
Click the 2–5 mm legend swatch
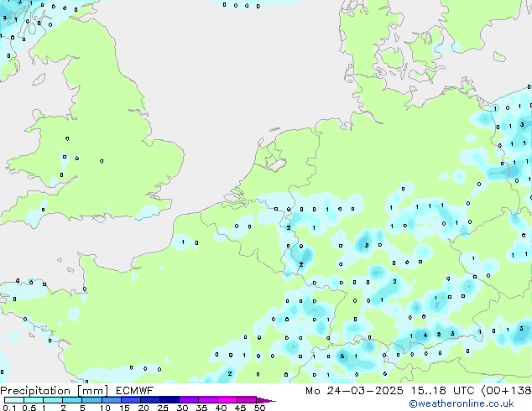[72, 400]
